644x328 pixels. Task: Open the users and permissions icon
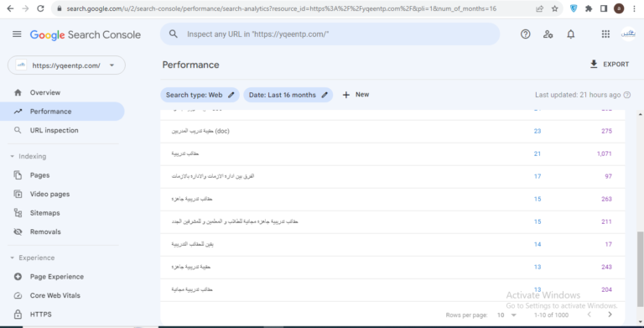pyautogui.click(x=548, y=34)
